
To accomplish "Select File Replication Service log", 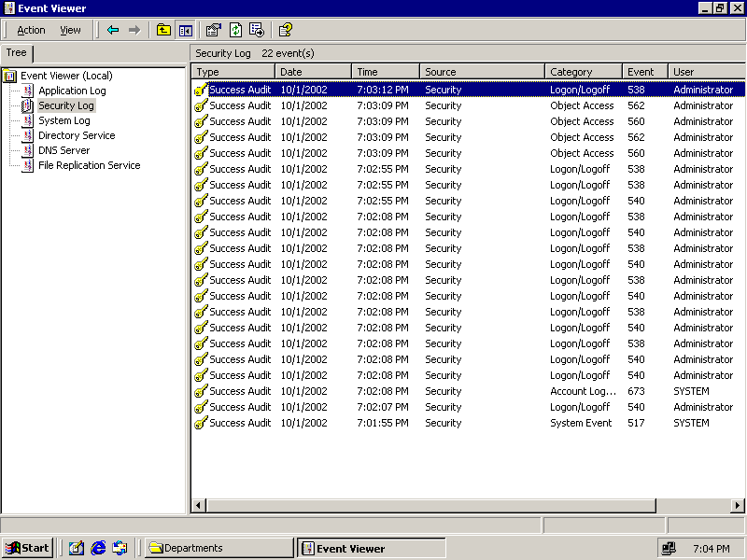I will [x=89, y=165].
